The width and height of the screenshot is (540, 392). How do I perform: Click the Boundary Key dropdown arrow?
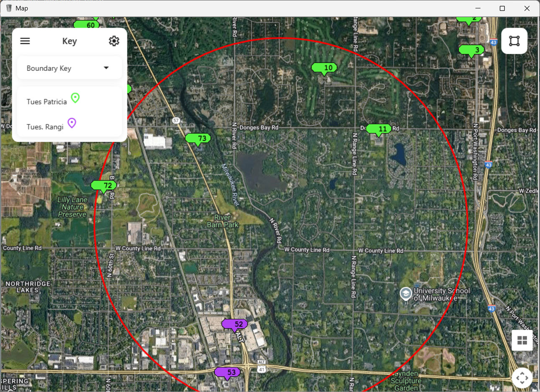[106, 68]
